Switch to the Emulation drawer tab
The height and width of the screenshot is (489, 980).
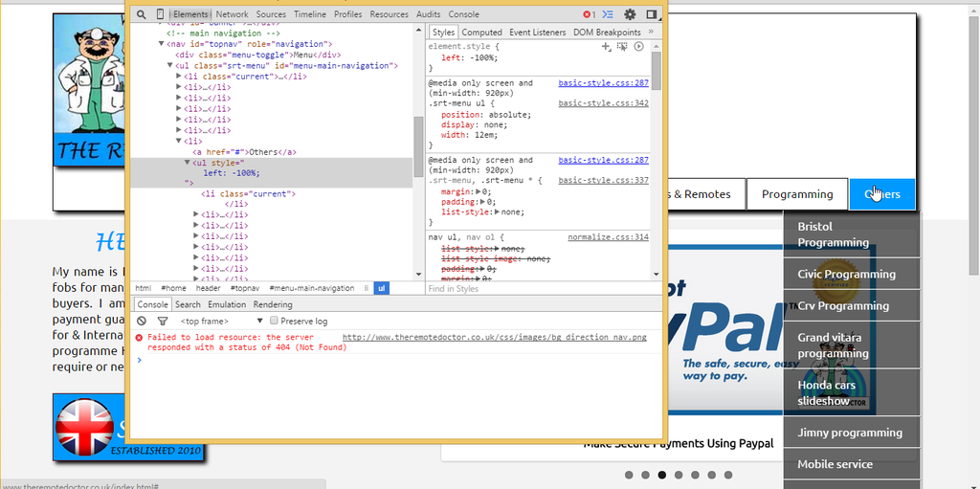coord(227,304)
